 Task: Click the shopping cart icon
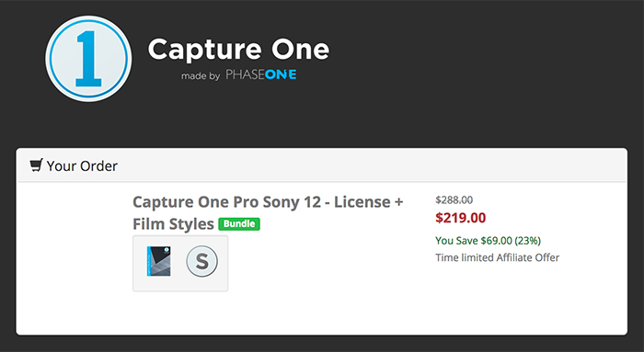coord(36,165)
